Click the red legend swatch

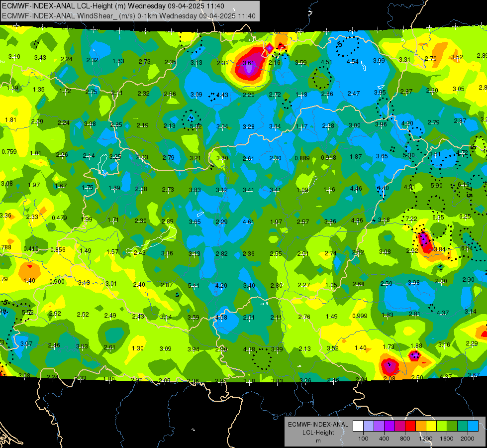tap(410, 426)
